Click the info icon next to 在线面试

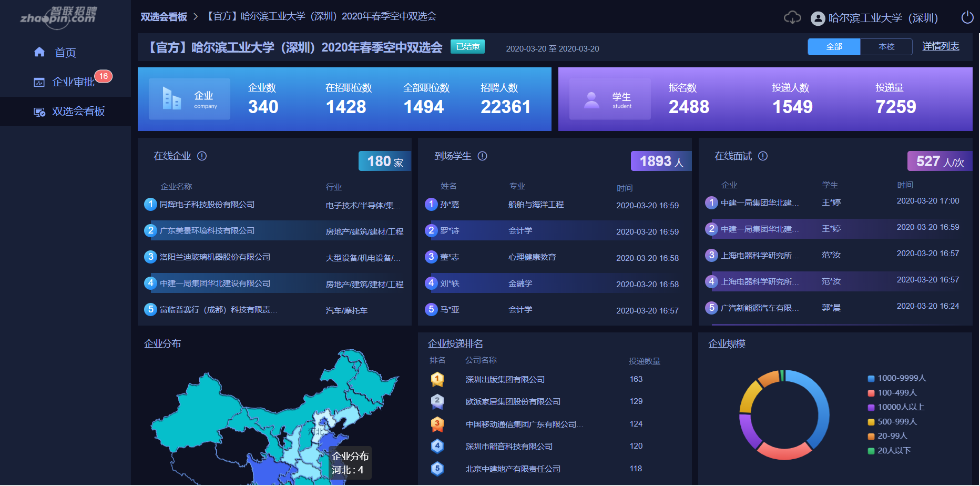pyautogui.click(x=763, y=156)
